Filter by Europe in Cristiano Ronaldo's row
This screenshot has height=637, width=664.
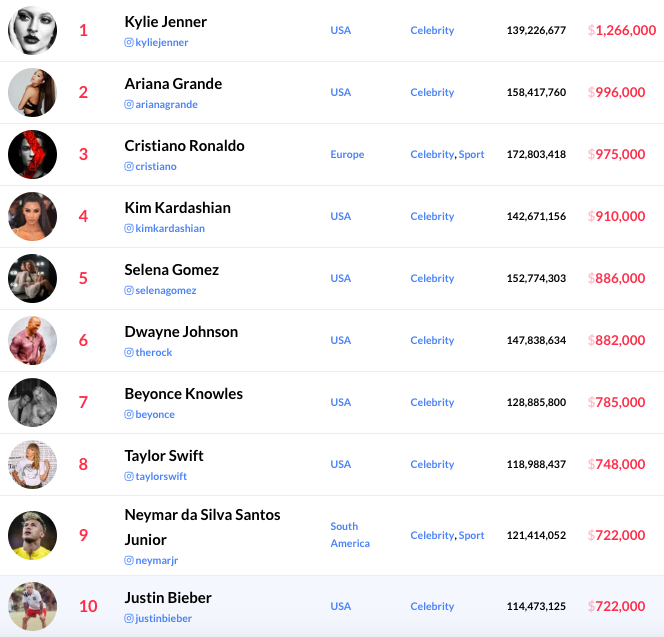[347, 155]
